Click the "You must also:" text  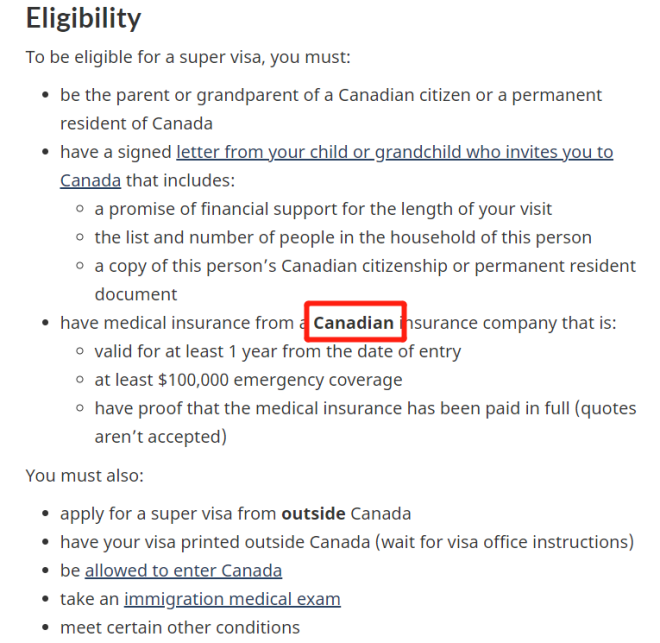click(85, 475)
